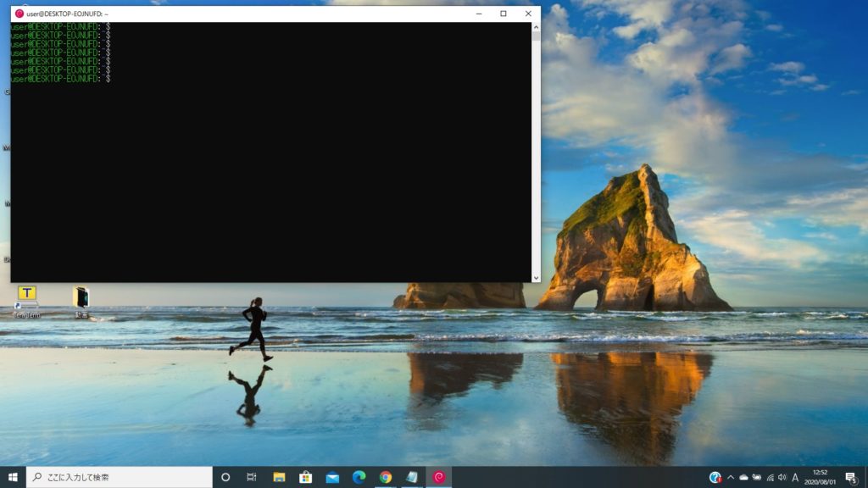Click the battery status tray icon

[x=757, y=477]
